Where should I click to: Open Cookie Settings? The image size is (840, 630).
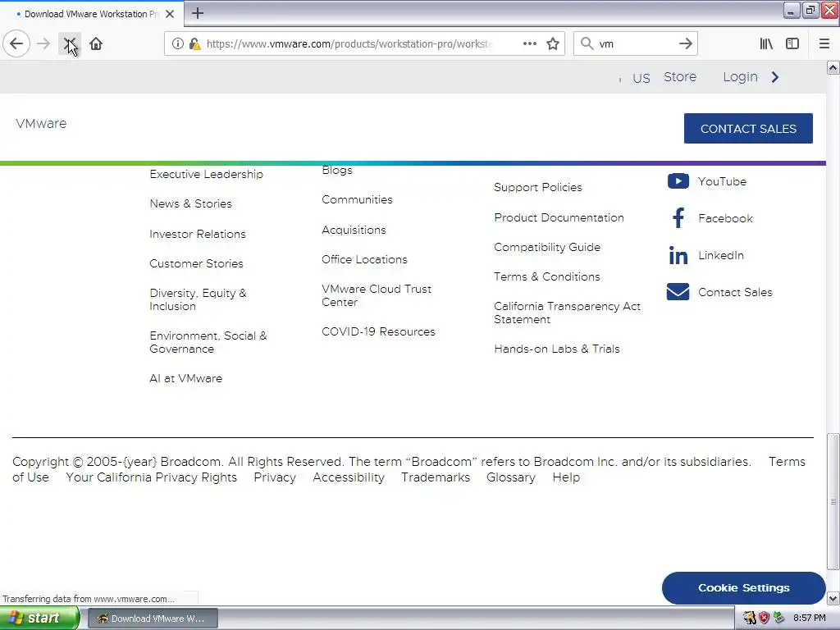[x=743, y=587]
